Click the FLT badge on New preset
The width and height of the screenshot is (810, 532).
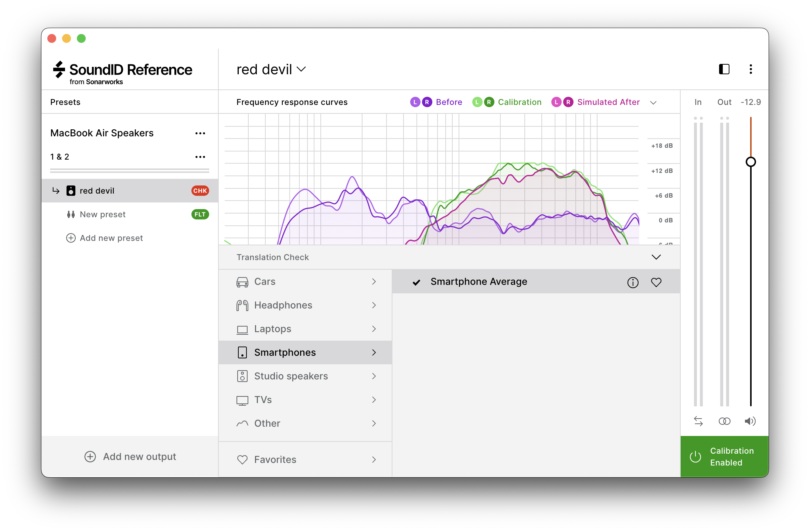pyautogui.click(x=200, y=214)
